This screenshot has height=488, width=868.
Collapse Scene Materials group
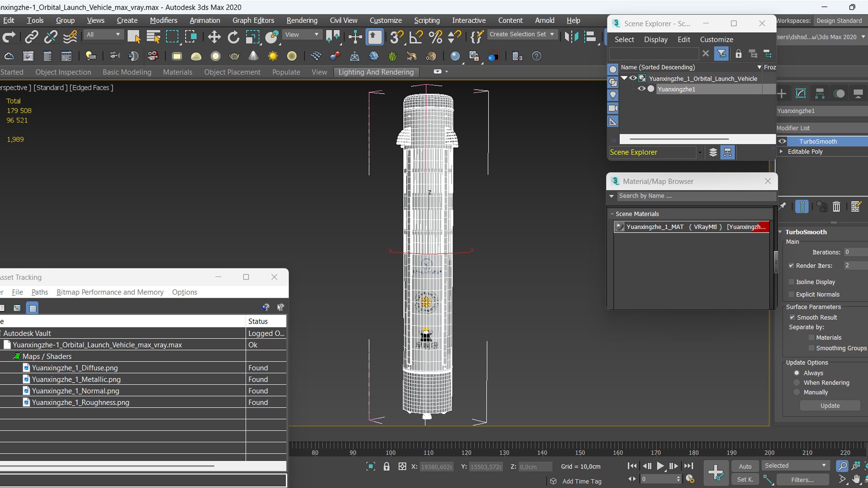tap(612, 214)
